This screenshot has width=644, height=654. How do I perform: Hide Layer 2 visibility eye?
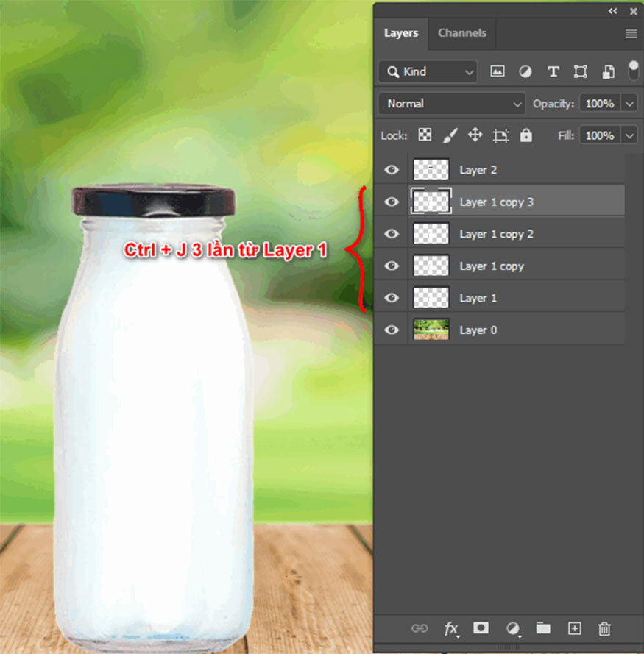392,170
